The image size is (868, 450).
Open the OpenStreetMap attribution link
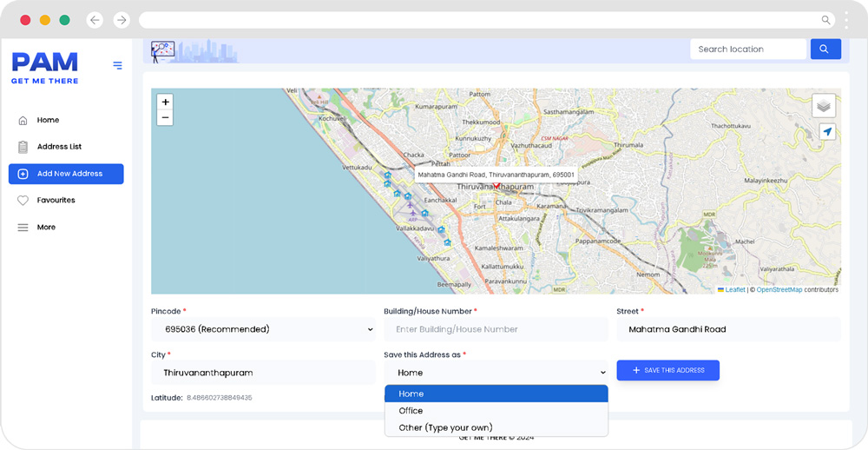[x=779, y=290]
